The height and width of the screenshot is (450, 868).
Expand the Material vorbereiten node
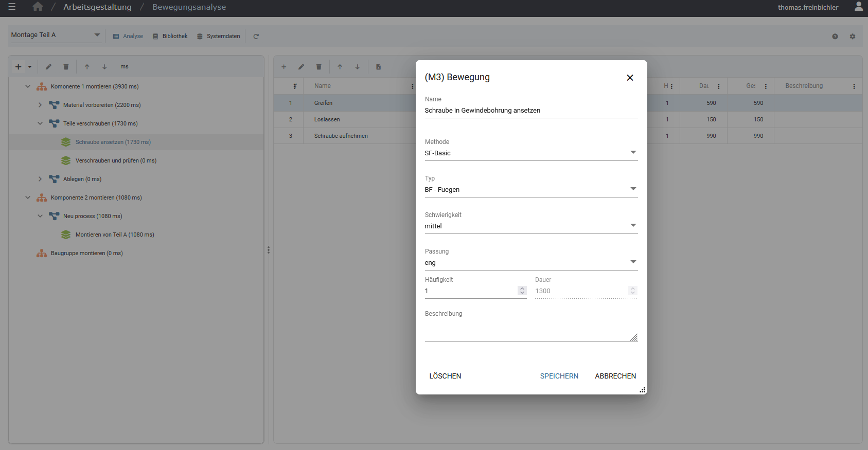point(40,105)
